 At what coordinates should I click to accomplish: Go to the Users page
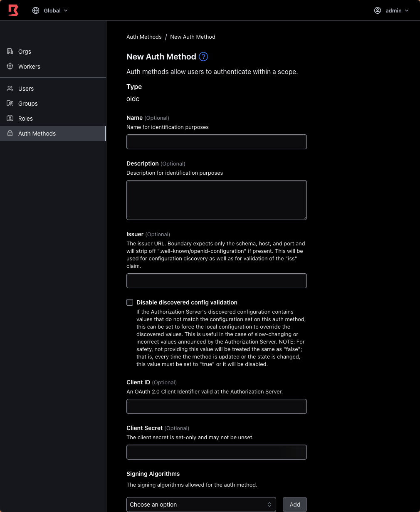click(x=53, y=89)
